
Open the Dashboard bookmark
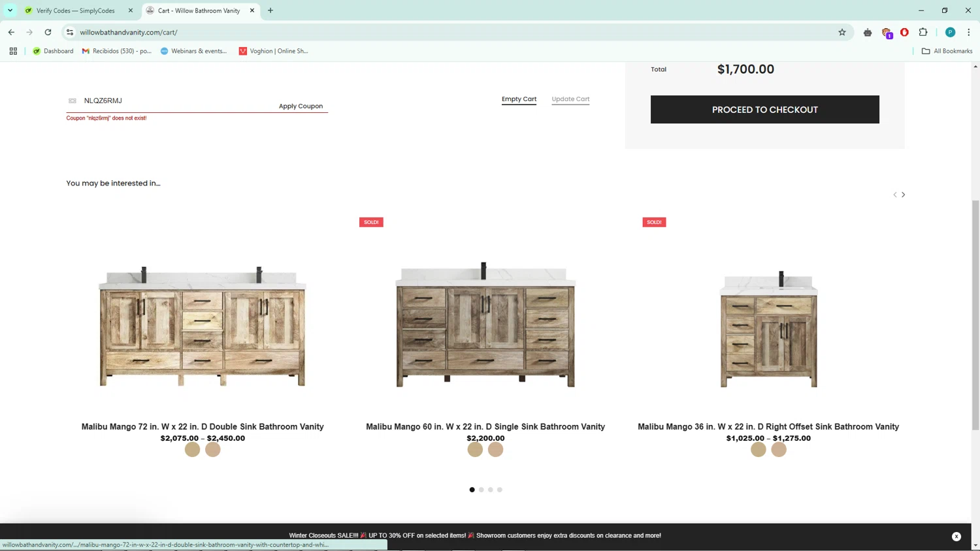pyautogui.click(x=53, y=51)
